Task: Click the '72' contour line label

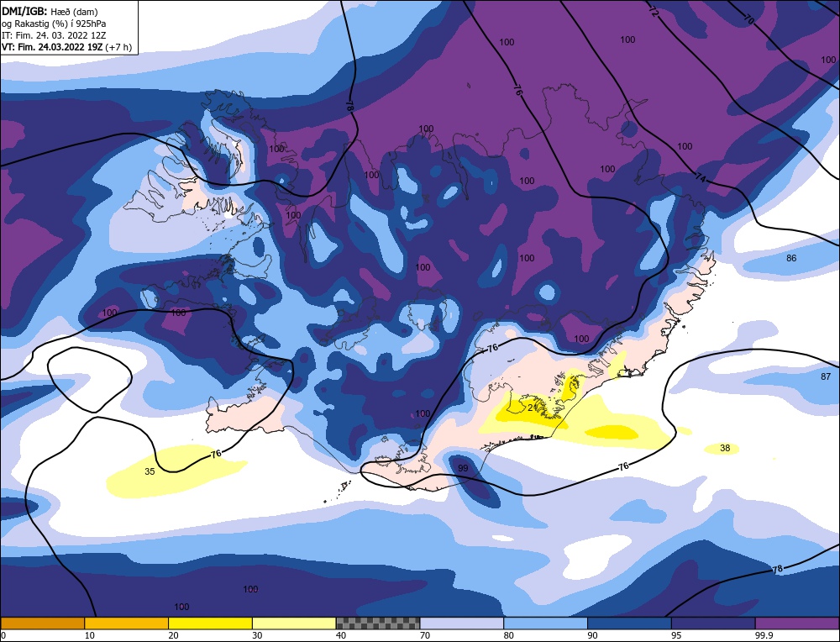Action: [x=654, y=12]
